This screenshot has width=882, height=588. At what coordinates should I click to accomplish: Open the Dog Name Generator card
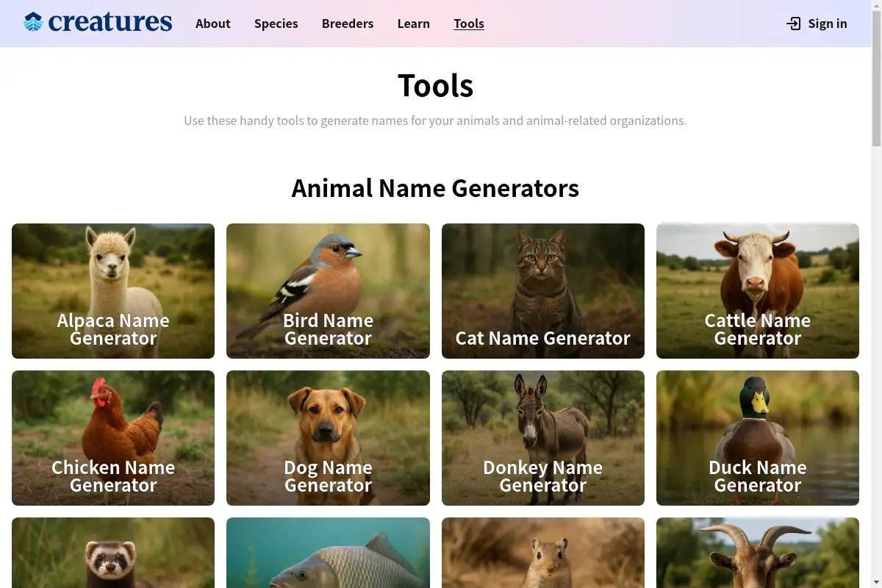pyautogui.click(x=328, y=438)
